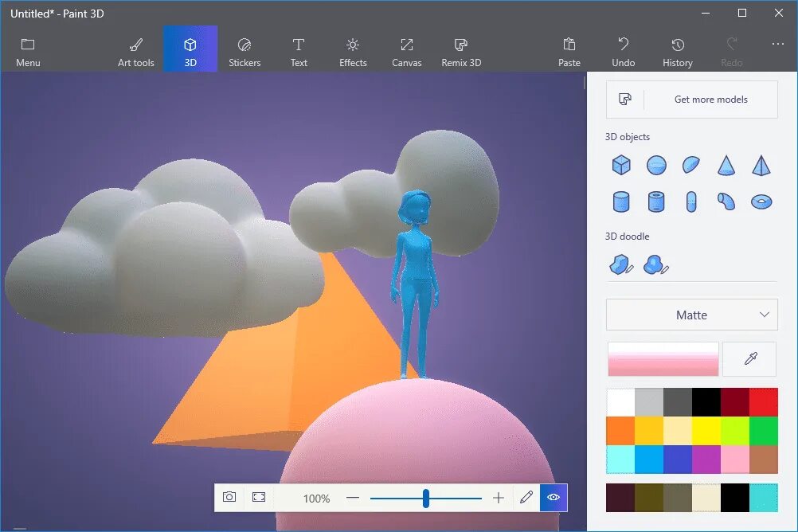The height and width of the screenshot is (532, 798).
Task: Pick the white color swatch
Action: tap(620, 402)
